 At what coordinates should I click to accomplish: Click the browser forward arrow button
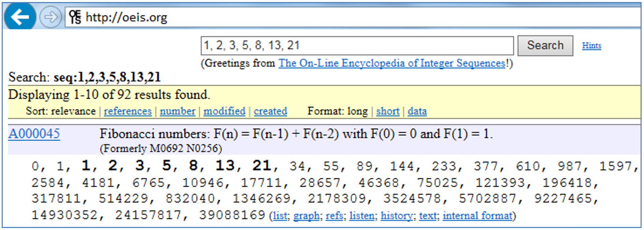click(x=51, y=17)
